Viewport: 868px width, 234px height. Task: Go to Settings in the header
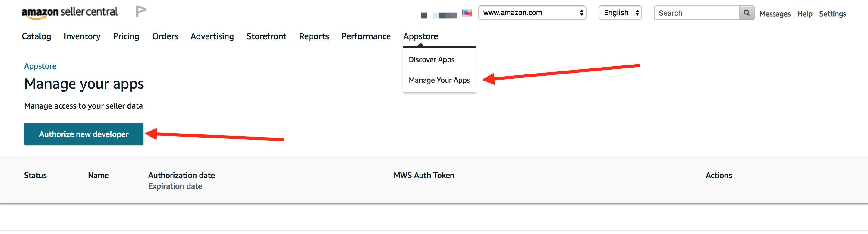tap(832, 14)
